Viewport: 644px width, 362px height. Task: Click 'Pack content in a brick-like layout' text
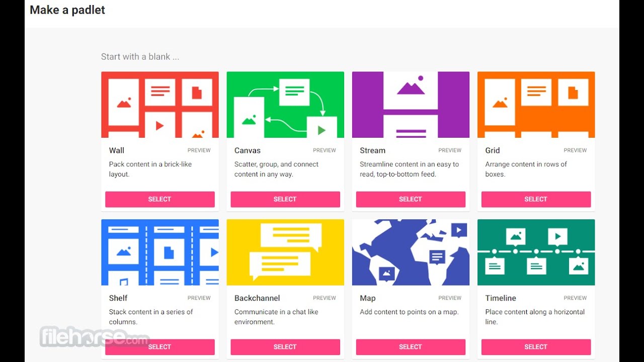(x=150, y=169)
